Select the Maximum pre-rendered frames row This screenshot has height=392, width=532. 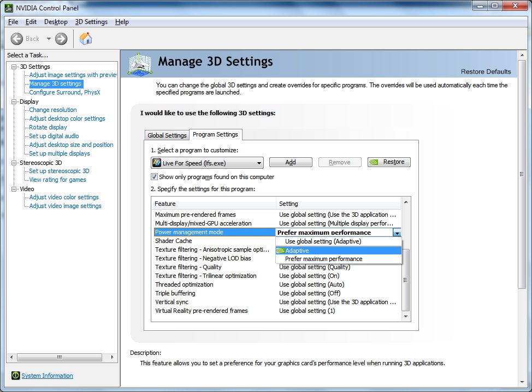pyautogui.click(x=276, y=215)
